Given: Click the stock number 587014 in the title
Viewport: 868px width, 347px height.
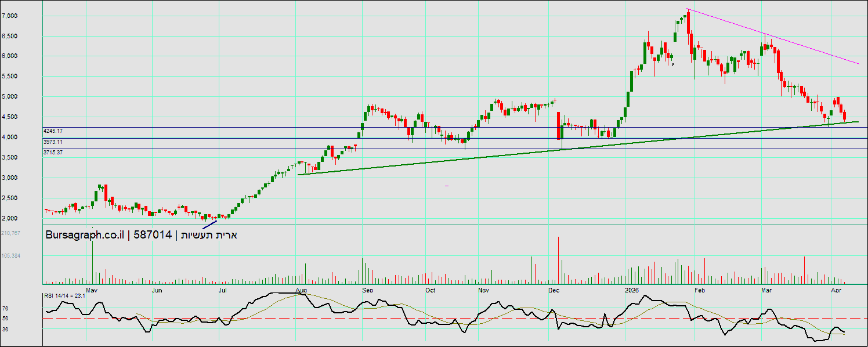Looking at the screenshot, I should coord(153,235).
